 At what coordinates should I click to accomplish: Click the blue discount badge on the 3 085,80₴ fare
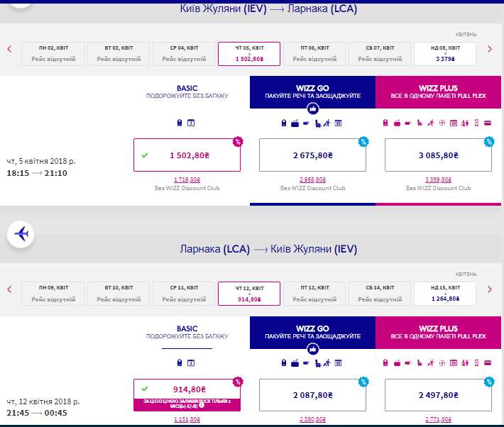(489, 141)
